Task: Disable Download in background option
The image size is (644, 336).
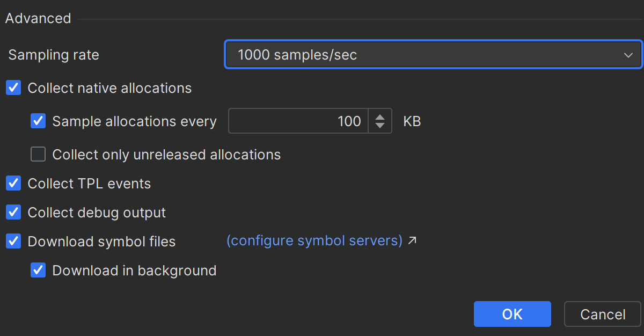Action: click(x=38, y=271)
